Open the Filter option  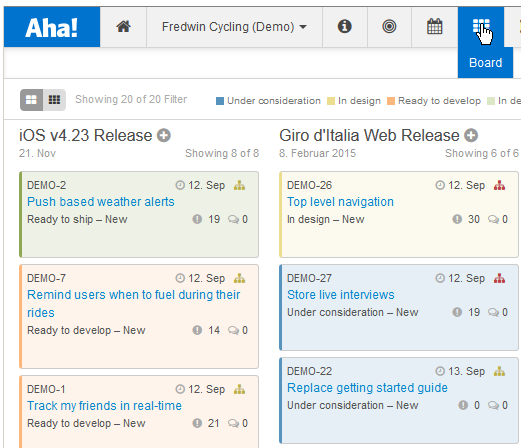(176, 99)
